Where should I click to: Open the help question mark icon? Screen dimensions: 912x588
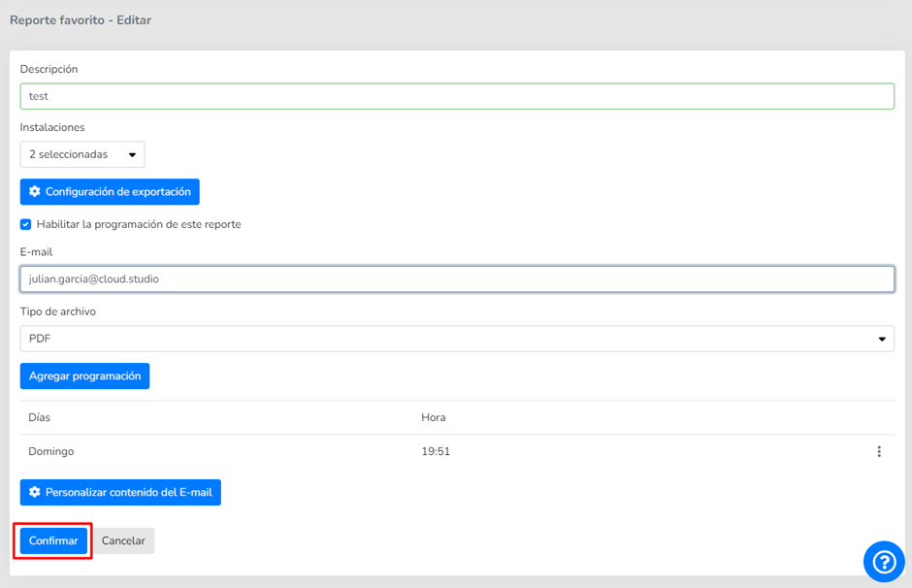coord(884,562)
